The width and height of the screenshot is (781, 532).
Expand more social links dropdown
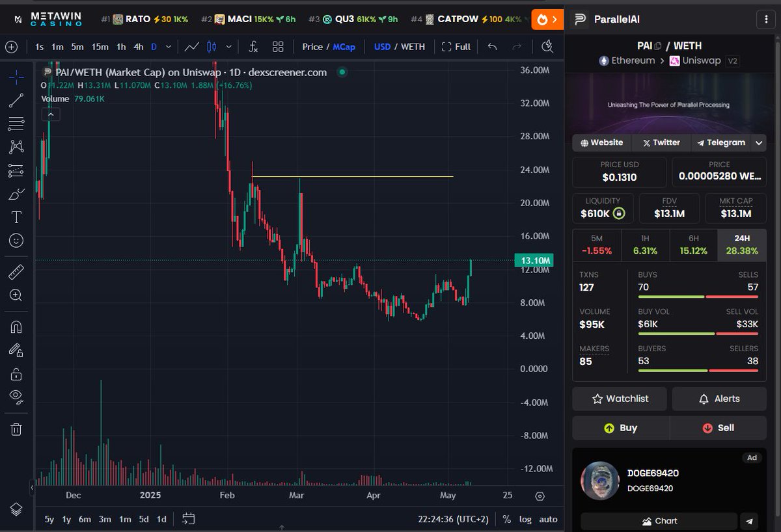point(759,142)
